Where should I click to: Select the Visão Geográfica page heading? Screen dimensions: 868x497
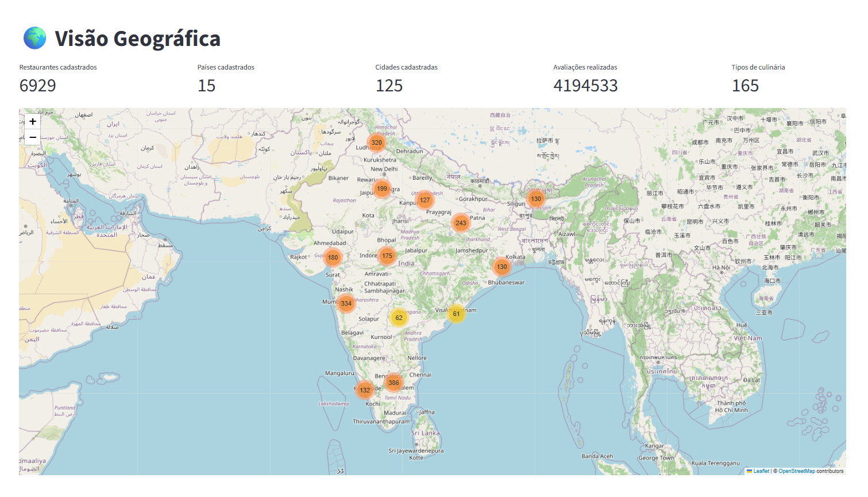[138, 38]
